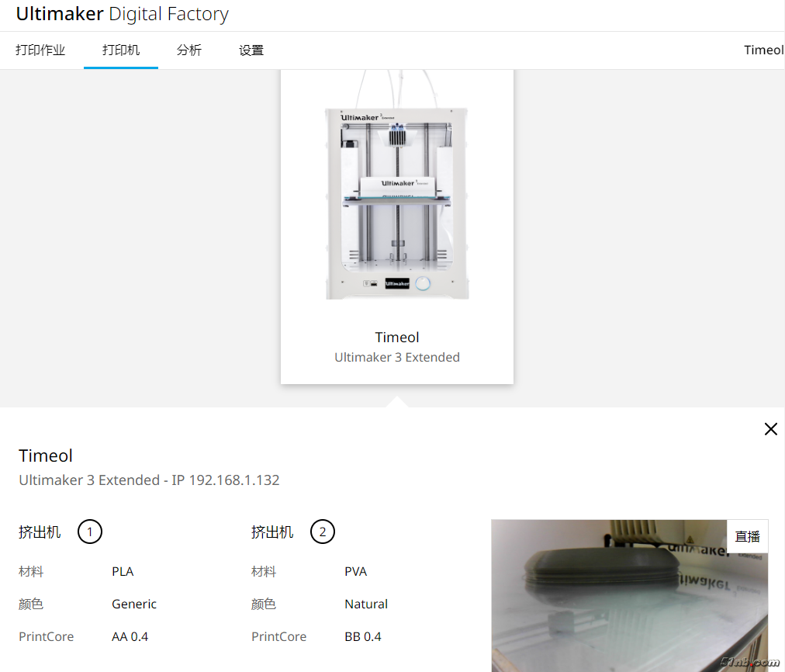785x672 pixels.
Task: Open the 设置 tab
Action: pyautogui.click(x=251, y=50)
